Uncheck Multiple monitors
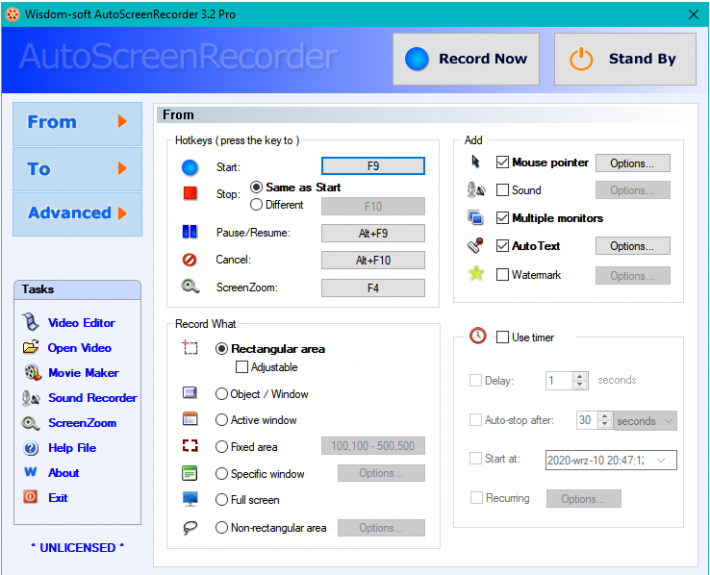The height and width of the screenshot is (575, 710). click(x=502, y=218)
